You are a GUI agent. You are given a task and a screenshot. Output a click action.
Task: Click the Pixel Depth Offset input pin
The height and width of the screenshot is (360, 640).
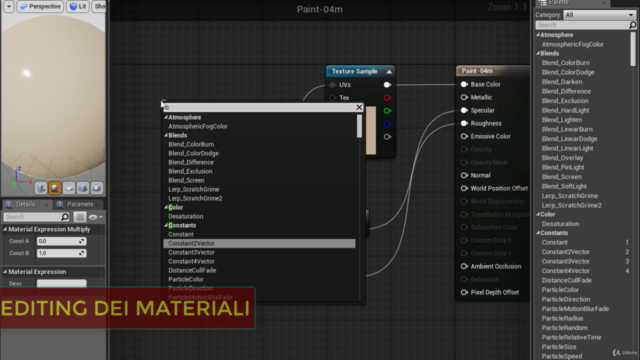point(464,292)
